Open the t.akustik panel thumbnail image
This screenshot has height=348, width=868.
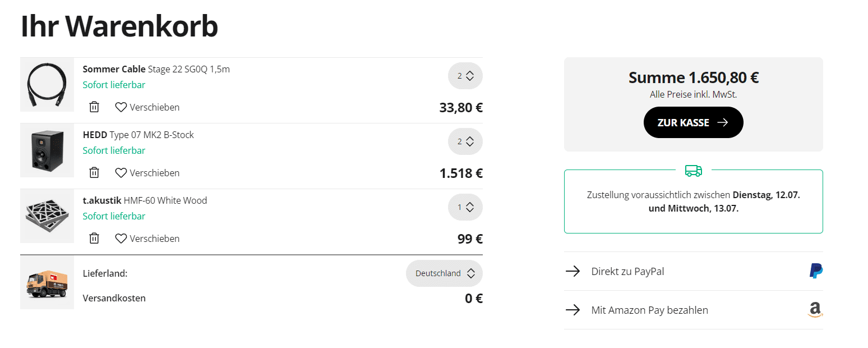(x=47, y=216)
